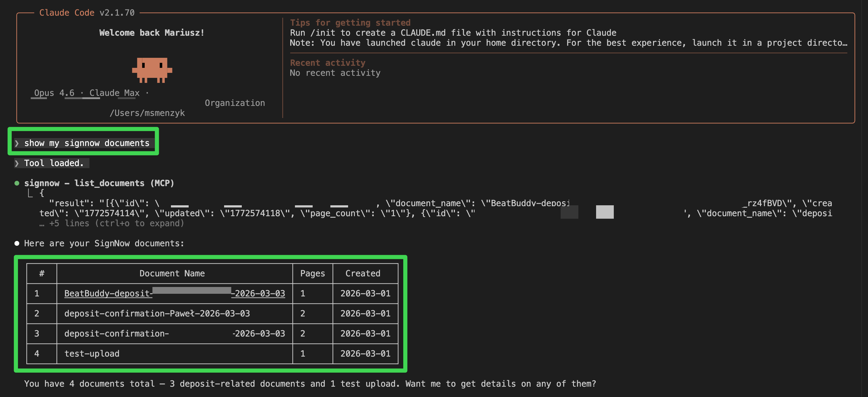Select the 'Document Name' column header
The width and height of the screenshot is (868, 397).
tap(172, 273)
